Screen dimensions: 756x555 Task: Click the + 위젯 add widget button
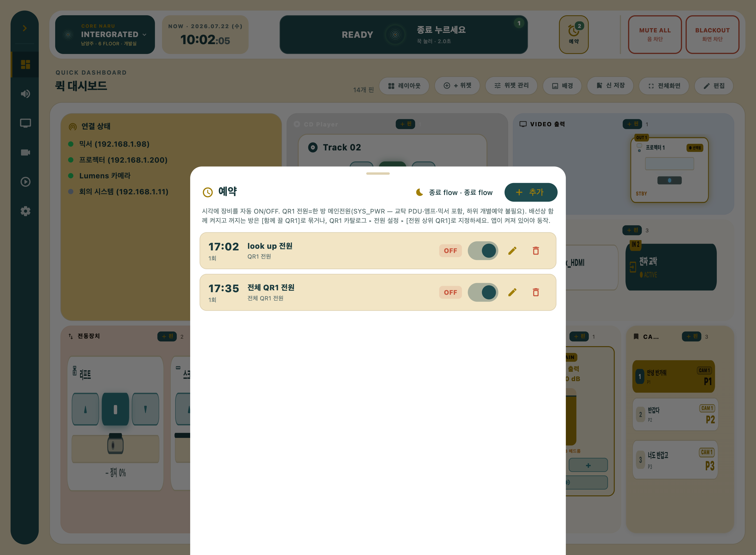pyautogui.click(x=457, y=86)
